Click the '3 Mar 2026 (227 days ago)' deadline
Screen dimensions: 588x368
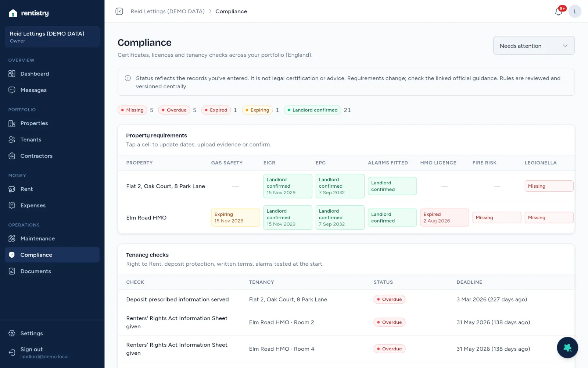pos(492,300)
